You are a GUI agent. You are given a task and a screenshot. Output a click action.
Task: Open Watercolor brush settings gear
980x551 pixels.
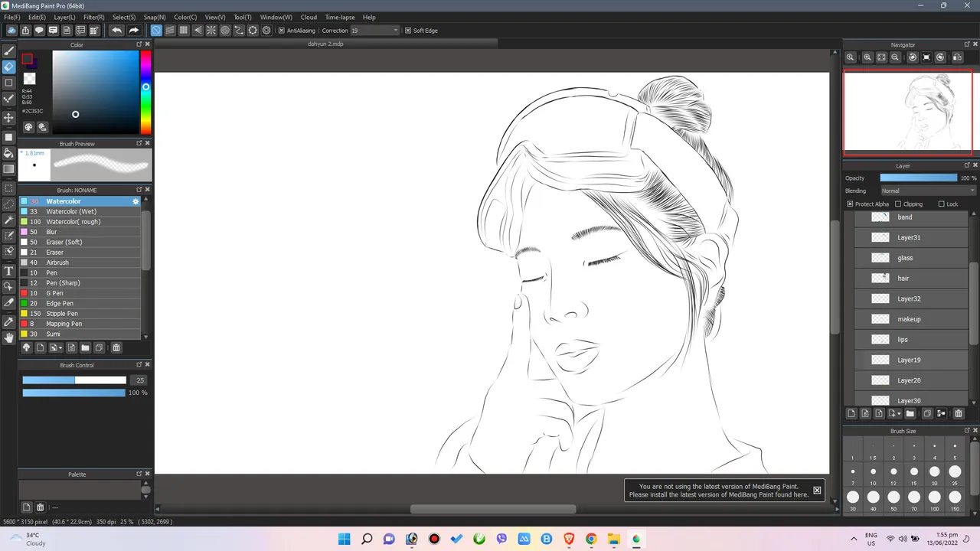point(136,201)
